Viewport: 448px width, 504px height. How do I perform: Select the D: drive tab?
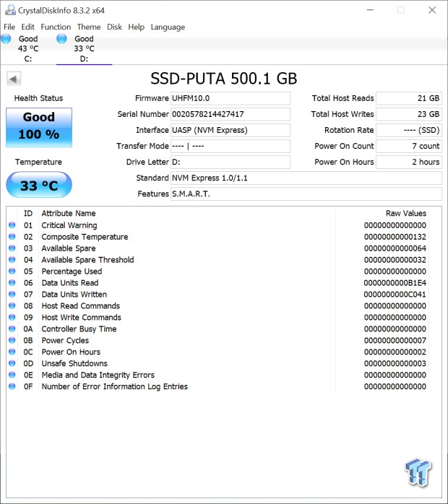click(x=84, y=49)
